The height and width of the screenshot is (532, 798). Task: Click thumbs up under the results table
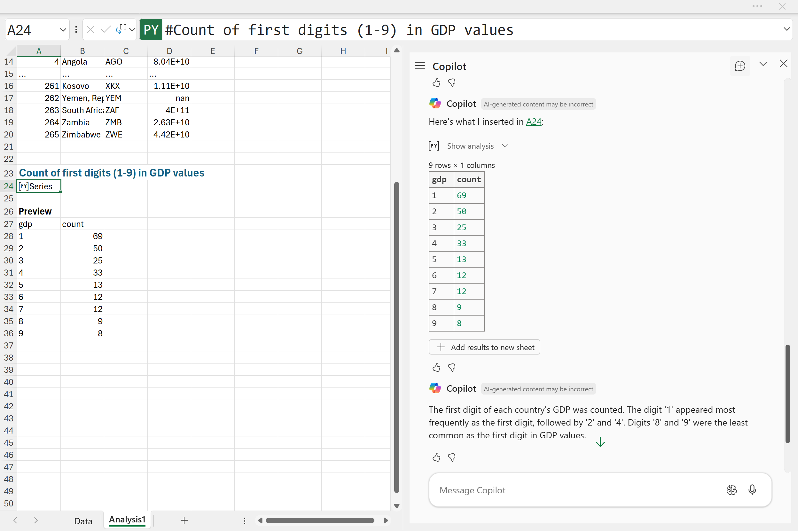436,367
